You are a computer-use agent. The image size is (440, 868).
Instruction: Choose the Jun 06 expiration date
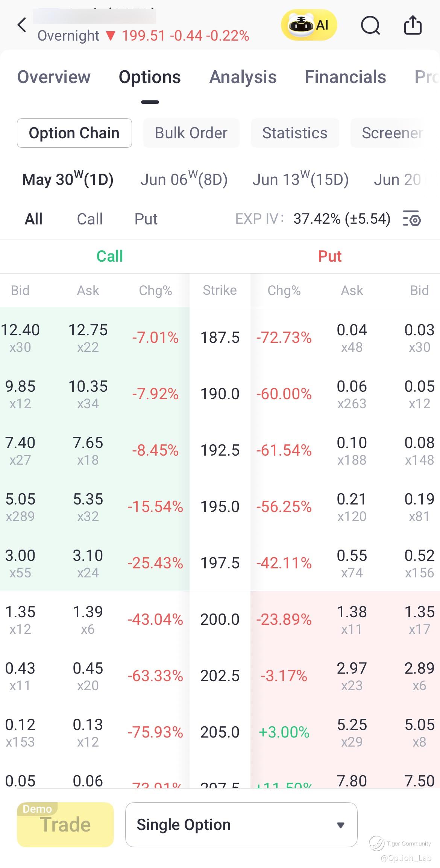(x=184, y=179)
